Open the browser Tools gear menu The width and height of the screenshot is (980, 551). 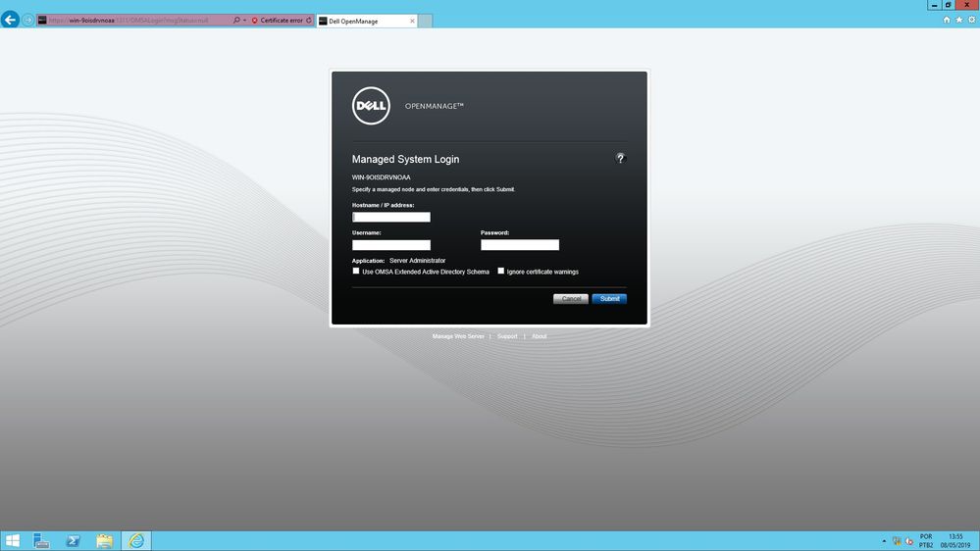tap(971, 20)
